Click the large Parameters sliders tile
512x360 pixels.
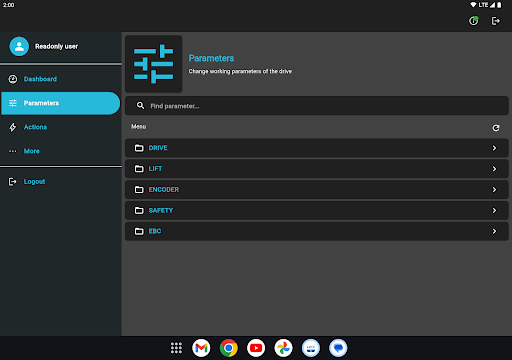(x=154, y=64)
